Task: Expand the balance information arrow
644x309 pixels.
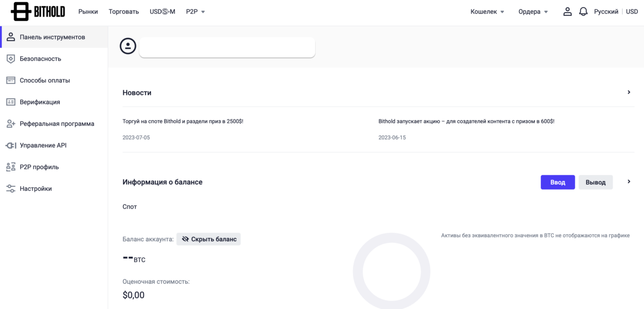Action: 629,182
